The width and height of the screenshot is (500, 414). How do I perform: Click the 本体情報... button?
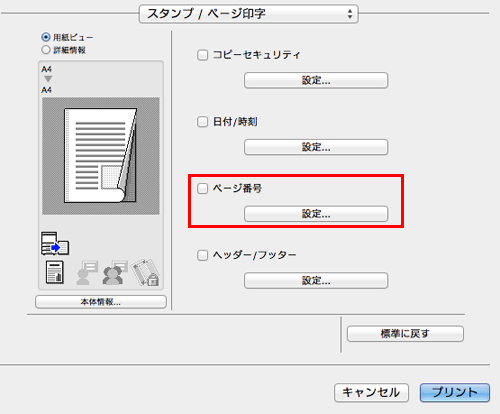(x=101, y=302)
